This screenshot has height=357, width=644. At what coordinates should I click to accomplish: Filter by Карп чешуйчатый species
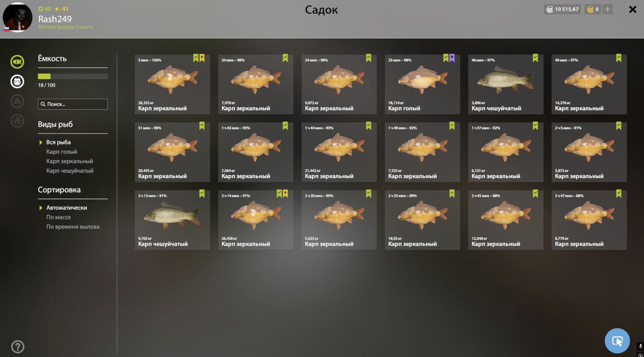tap(70, 171)
